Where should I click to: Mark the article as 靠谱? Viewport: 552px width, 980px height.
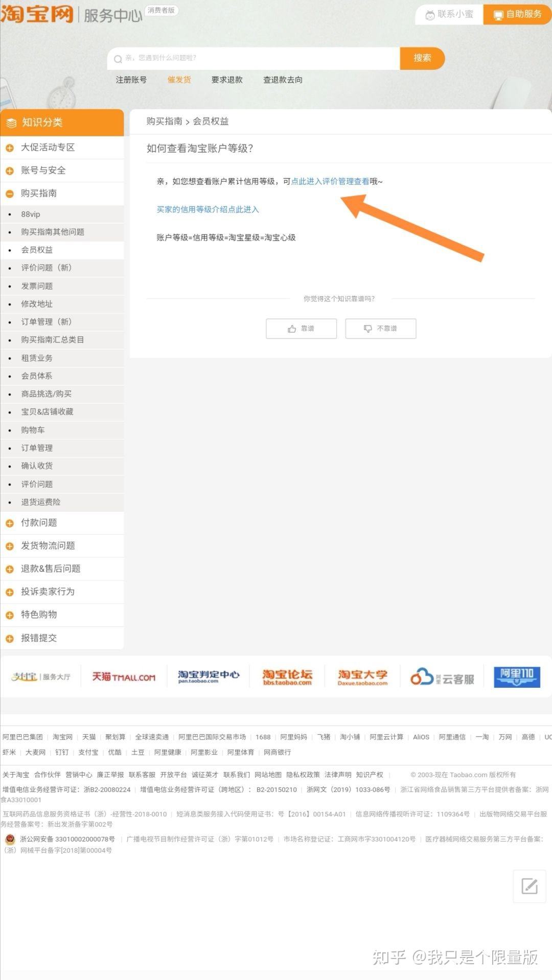coord(301,328)
